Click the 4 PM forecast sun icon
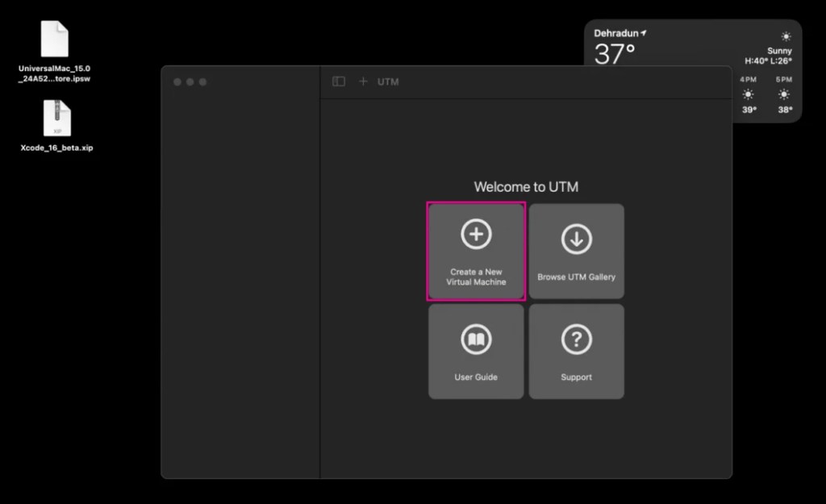Image resolution: width=826 pixels, height=504 pixels. [748, 95]
